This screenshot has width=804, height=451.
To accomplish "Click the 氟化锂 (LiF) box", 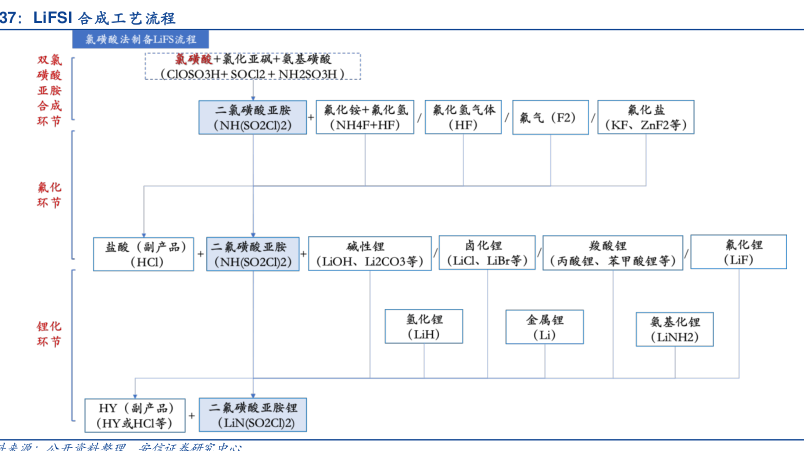I will click(738, 251).
